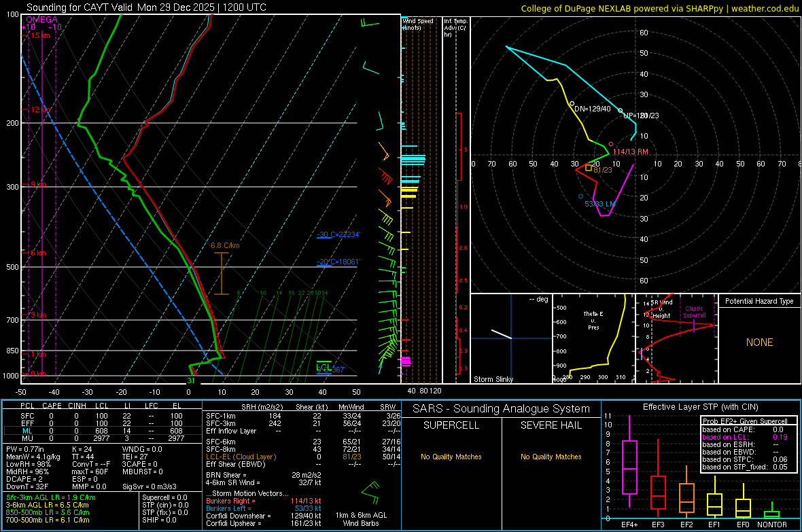Click 'Prob EF2+ Given Supercell' heading
The height and width of the screenshot is (532, 802).
pos(745,421)
